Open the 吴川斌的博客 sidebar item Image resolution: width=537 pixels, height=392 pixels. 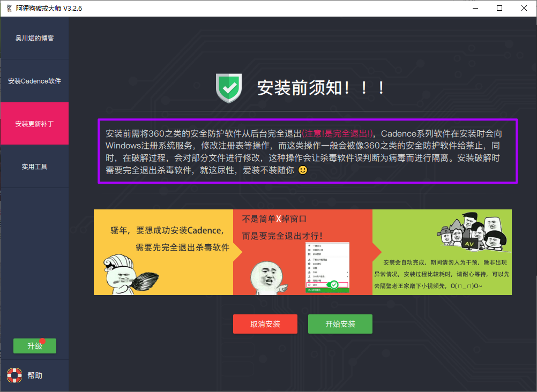pyautogui.click(x=35, y=38)
